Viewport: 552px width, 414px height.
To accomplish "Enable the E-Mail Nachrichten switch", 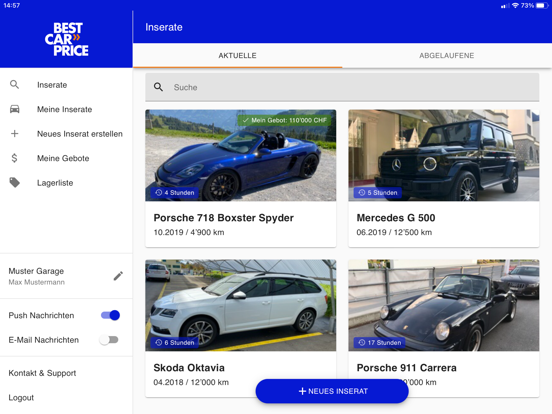I will [x=109, y=340].
